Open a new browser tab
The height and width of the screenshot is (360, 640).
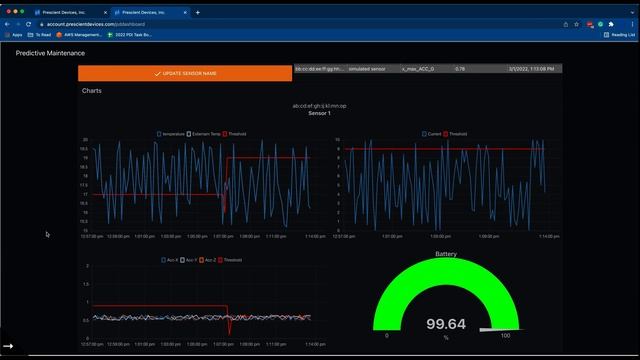coord(198,13)
